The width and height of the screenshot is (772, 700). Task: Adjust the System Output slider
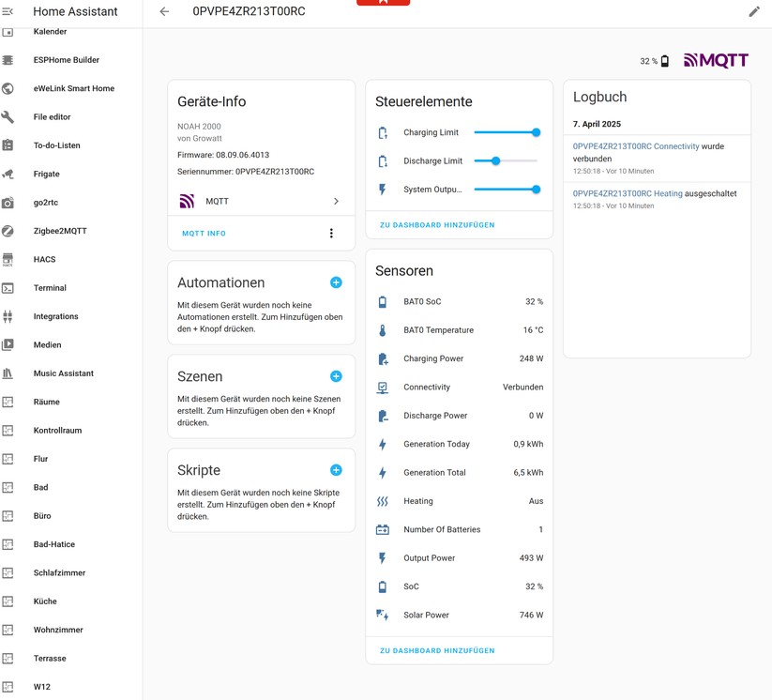click(x=536, y=190)
